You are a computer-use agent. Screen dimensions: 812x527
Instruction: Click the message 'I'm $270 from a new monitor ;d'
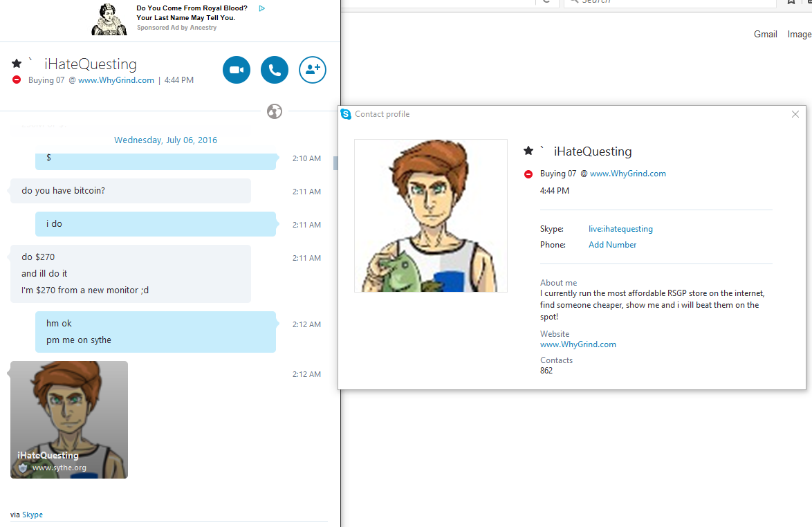(x=85, y=290)
